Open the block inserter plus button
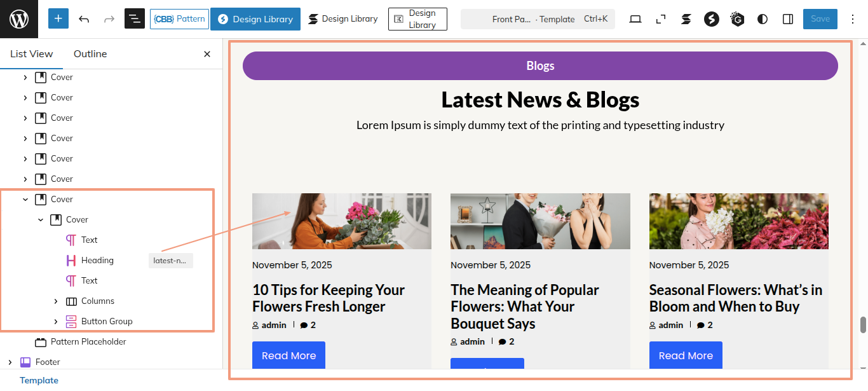Viewport: 868px width, 391px height. [x=58, y=19]
